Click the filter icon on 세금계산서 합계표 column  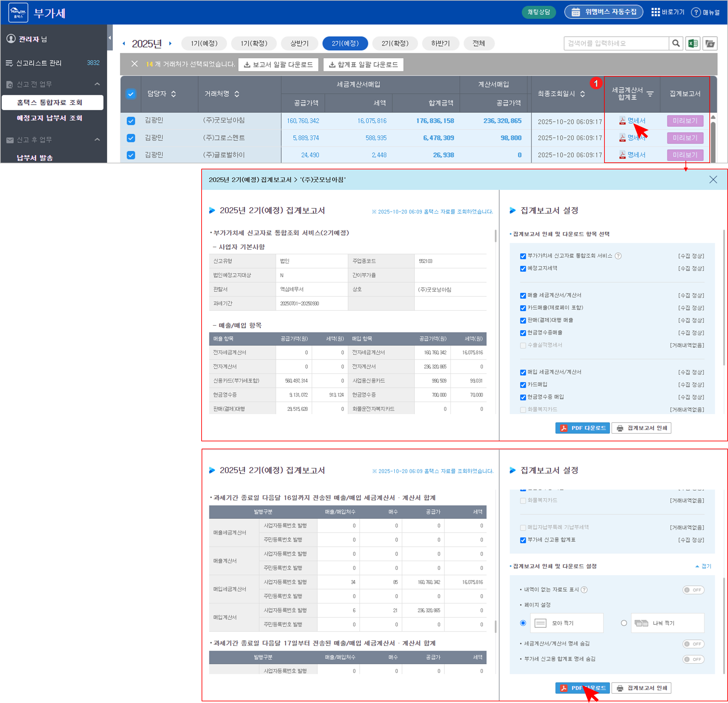(x=650, y=94)
